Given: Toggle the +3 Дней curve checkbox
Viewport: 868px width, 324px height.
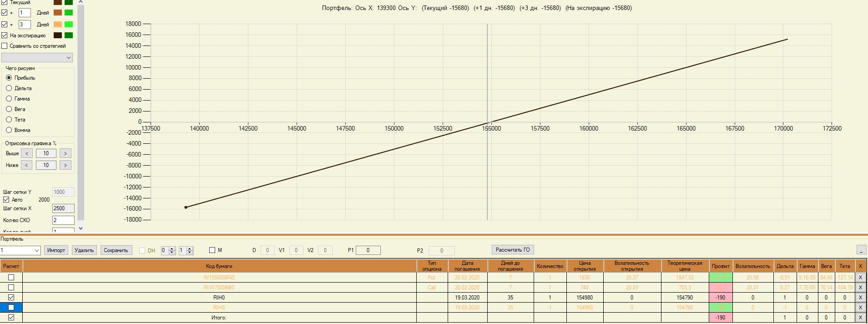Looking at the screenshot, I should [x=5, y=25].
